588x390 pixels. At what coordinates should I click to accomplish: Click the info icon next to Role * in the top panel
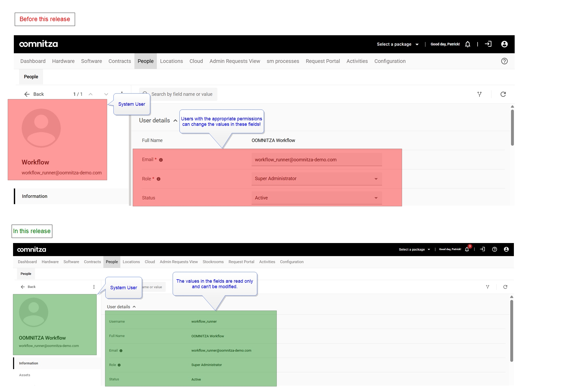158,179
